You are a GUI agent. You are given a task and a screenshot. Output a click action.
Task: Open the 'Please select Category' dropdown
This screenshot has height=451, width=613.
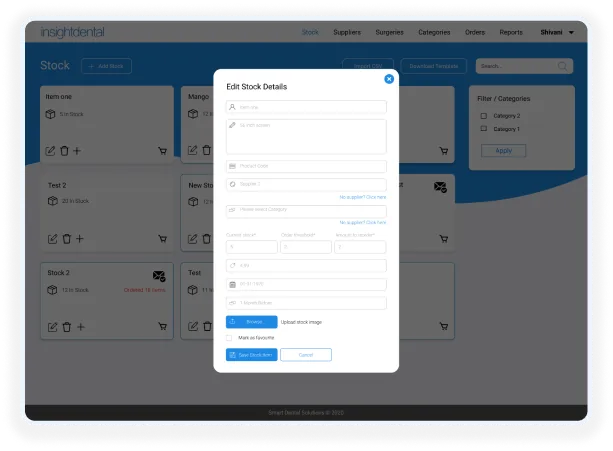click(306, 211)
